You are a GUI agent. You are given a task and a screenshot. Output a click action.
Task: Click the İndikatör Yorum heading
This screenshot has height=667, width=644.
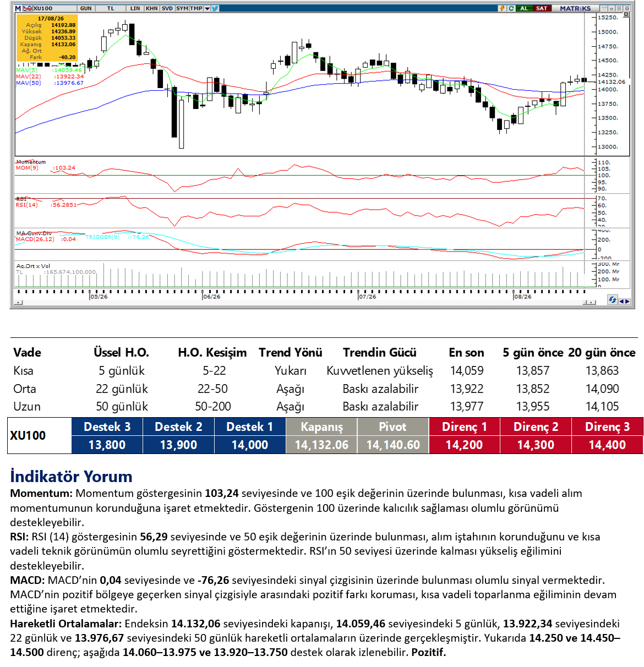point(71,476)
